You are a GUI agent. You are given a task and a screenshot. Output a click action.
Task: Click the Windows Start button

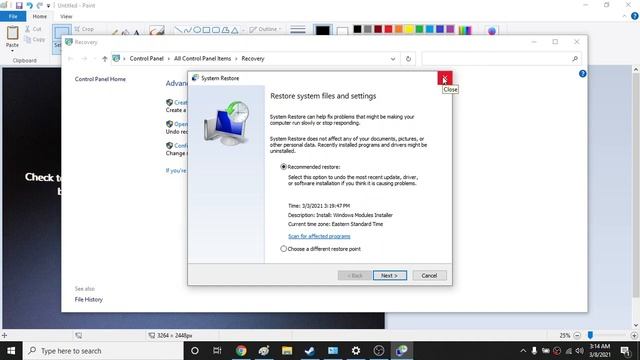pyautogui.click(x=11, y=351)
